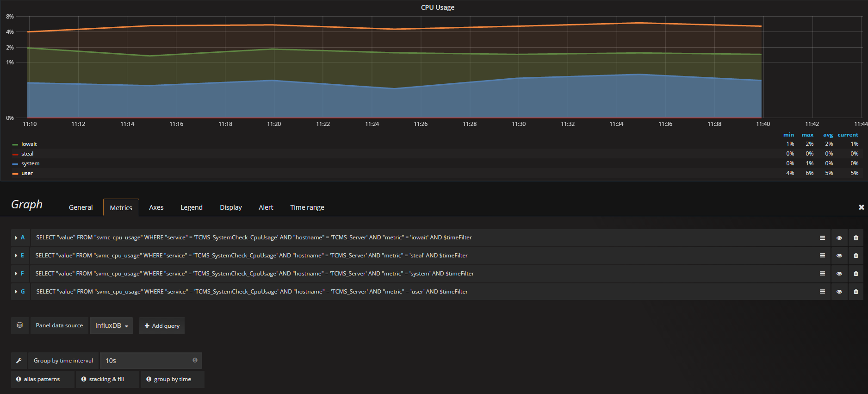
Task: Click the iowait query text in row A
Action: pyautogui.click(x=254, y=238)
